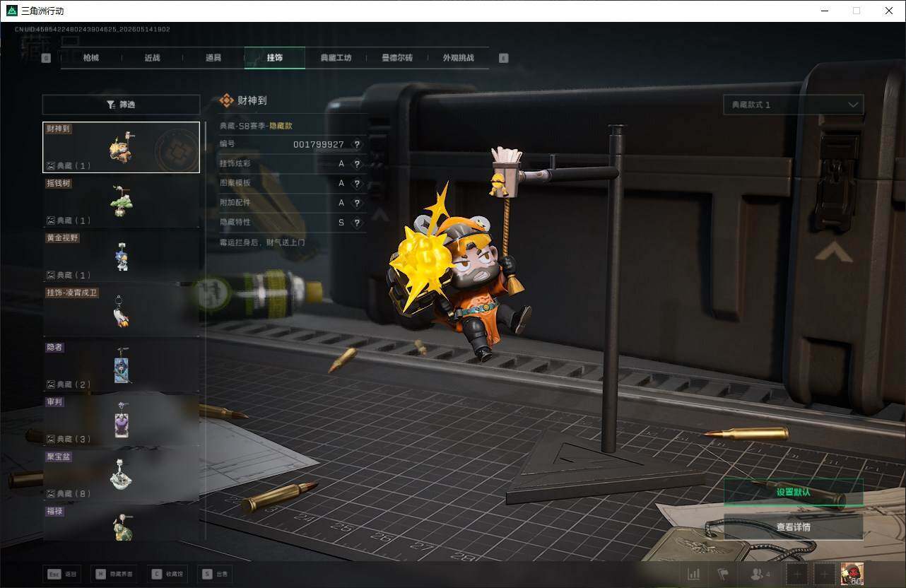
Task: Click the 典藏-S8赛季-隐藏款 label
Action: click(256, 126)
